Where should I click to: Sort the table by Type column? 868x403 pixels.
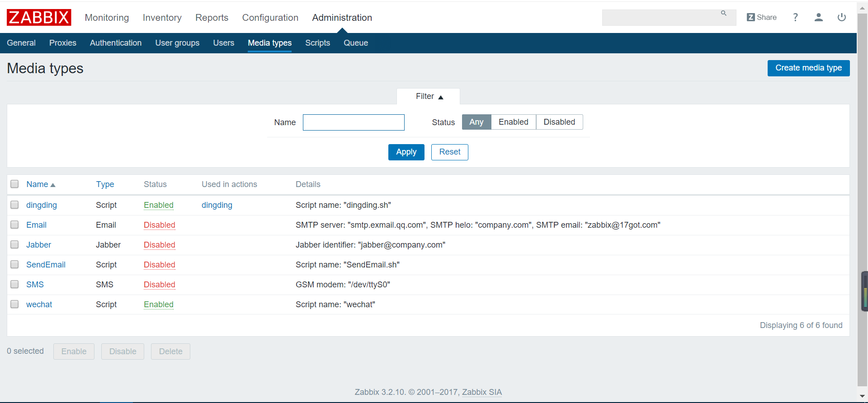tap(105, 184)
